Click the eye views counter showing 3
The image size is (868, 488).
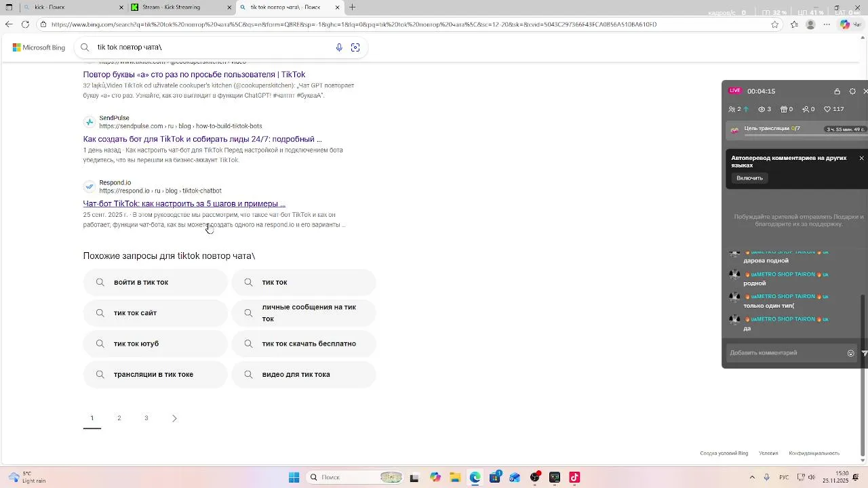click(x=764, y=109)
